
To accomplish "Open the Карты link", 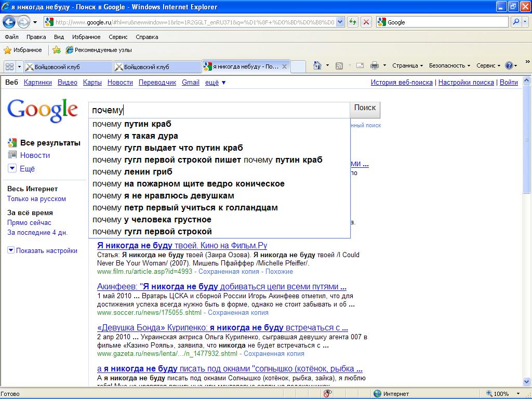I will [x=92, y=83].
